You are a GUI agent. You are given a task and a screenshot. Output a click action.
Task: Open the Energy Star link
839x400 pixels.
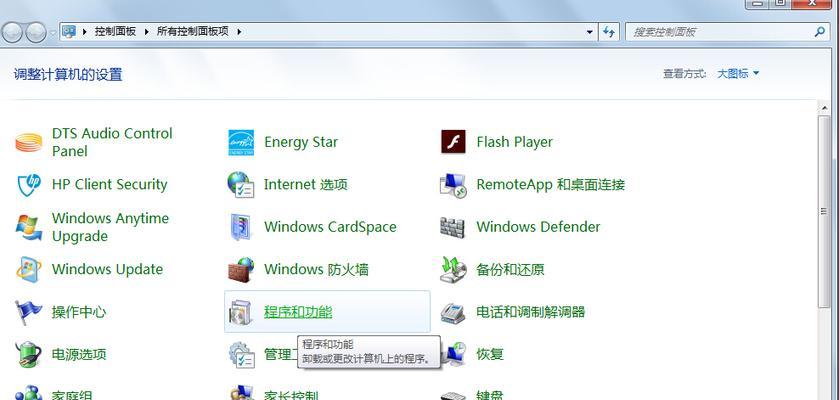tap(301, 142)
